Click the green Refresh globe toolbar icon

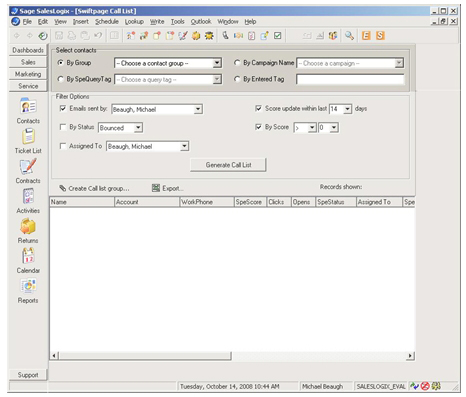43,36
